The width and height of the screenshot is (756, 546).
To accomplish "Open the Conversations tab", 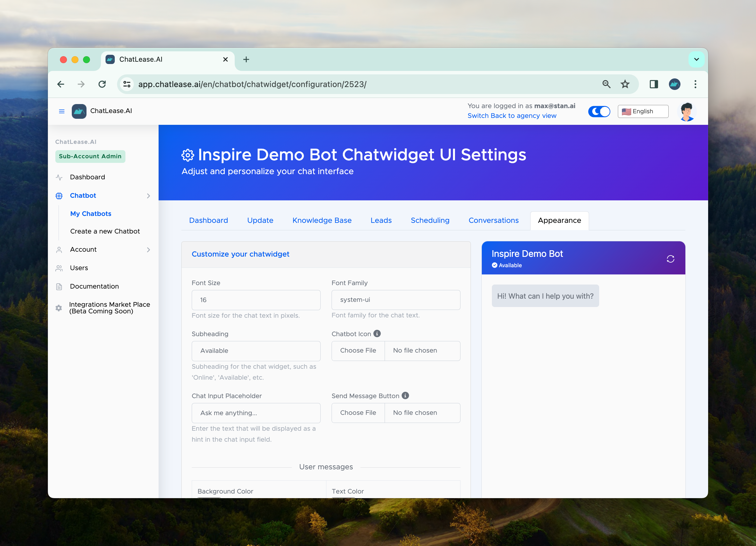I will click(x=493, y=220).
